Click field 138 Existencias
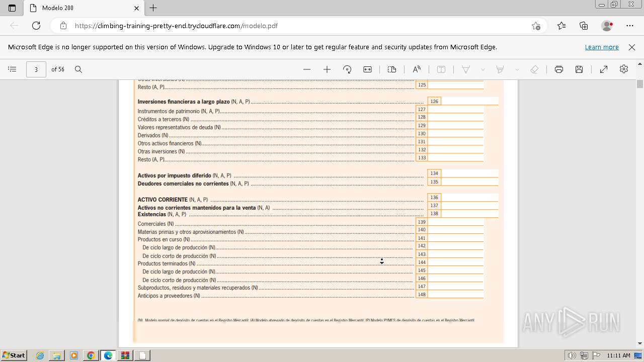Screen dimensions: 644x362 (x=469, y=214)
